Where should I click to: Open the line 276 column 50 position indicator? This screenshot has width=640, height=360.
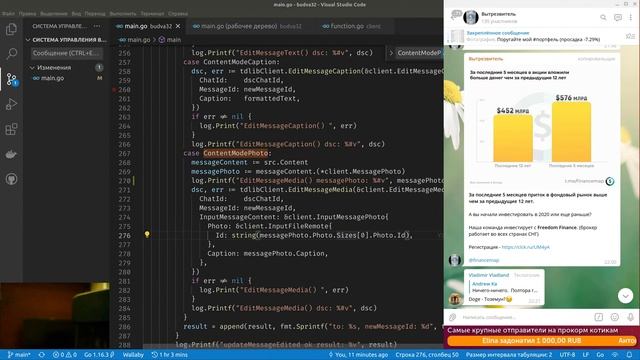(427, 355)
